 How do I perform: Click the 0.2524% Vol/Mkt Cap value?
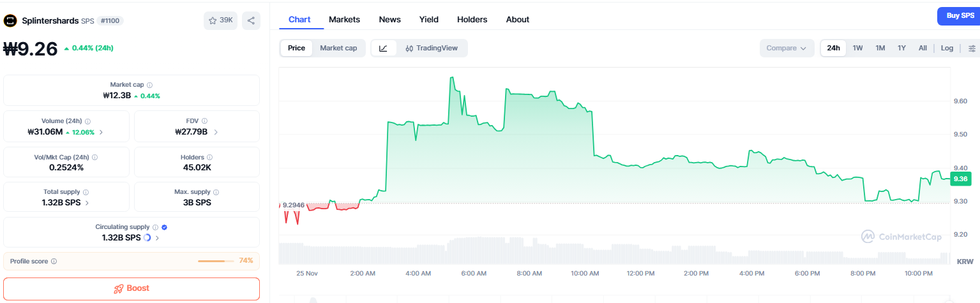click(x=66, y=168)
